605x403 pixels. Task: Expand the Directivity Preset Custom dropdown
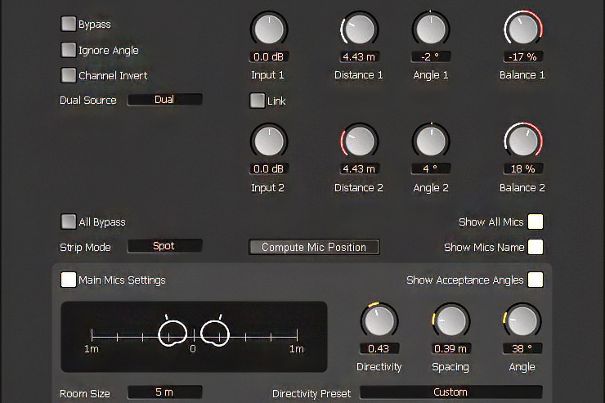coord(450,393)
